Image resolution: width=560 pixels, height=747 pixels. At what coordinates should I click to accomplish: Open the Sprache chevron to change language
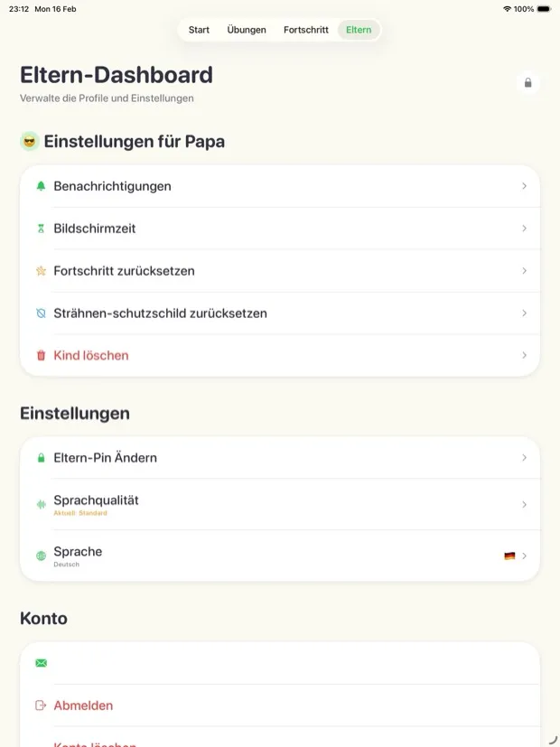pos(525,556)
